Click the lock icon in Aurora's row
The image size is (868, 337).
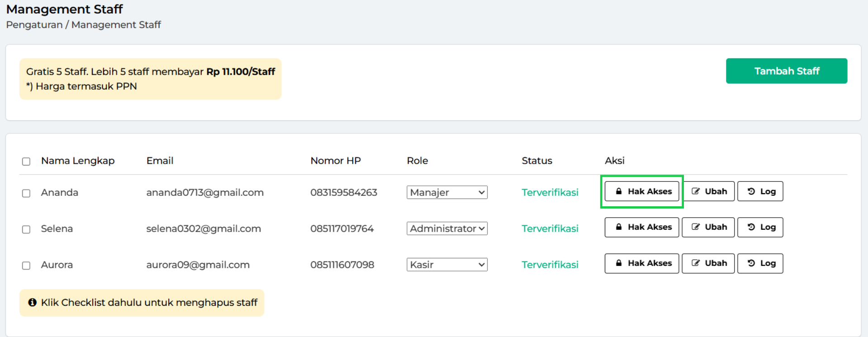coord(618,263)
